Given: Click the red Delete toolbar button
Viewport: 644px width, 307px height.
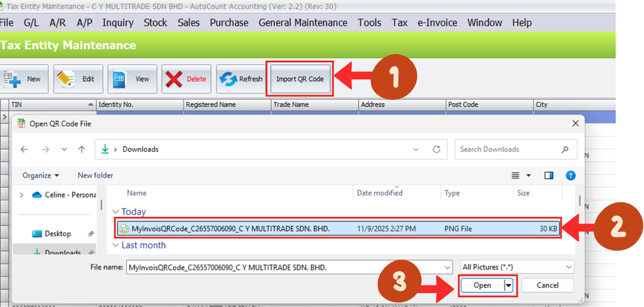Looking at the screenshot, I should pos(186,79).
